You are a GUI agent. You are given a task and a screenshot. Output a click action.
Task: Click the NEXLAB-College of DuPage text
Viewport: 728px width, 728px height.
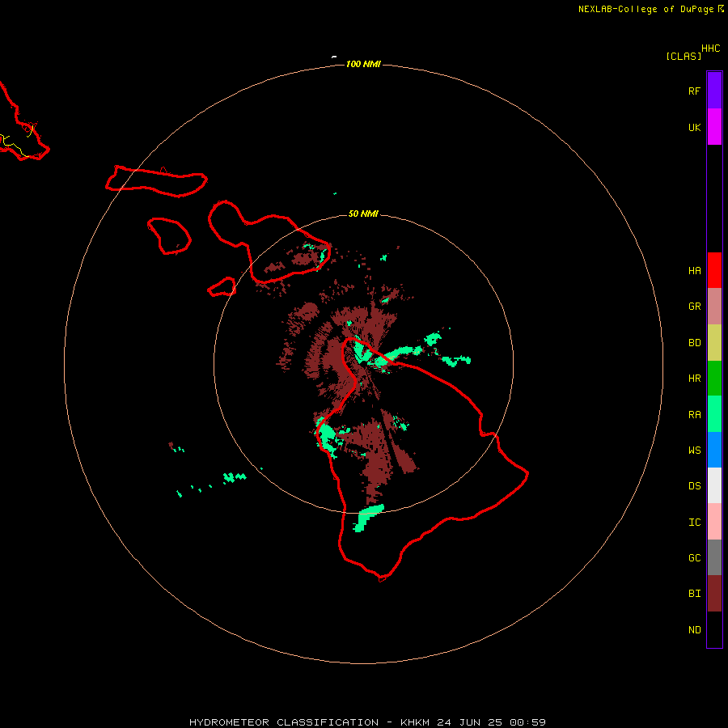(x=645, y=9)
